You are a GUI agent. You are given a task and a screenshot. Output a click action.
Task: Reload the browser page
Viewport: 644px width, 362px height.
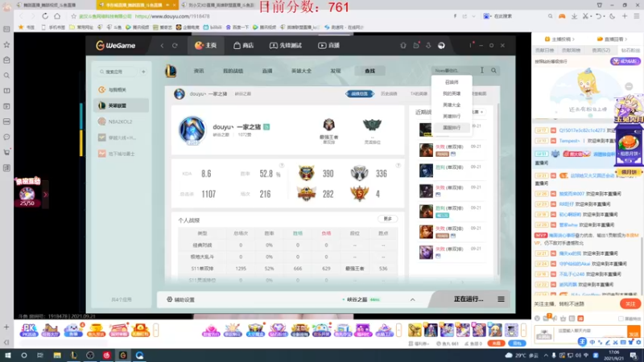[45, 16]
